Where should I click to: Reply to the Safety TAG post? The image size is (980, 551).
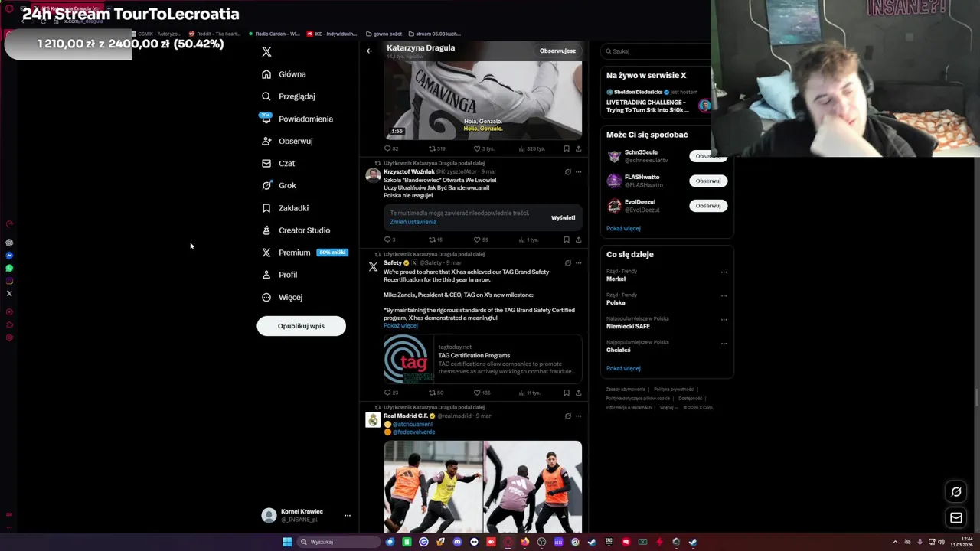390,393
